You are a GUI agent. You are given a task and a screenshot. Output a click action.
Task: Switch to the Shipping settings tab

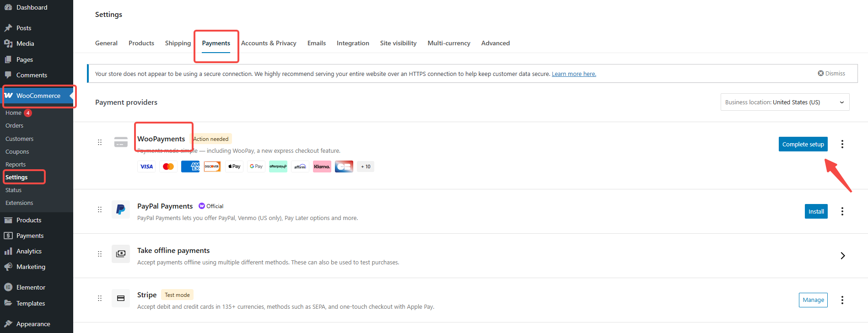(178, 43)
